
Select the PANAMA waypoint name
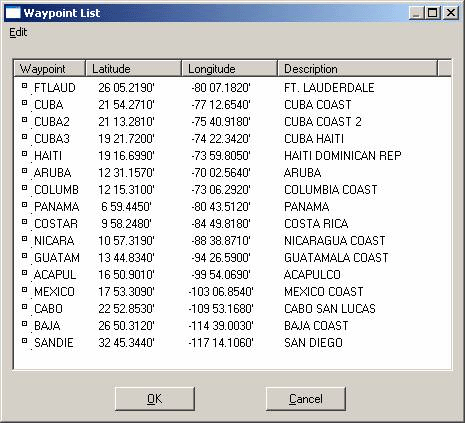[x=57, y=207]
